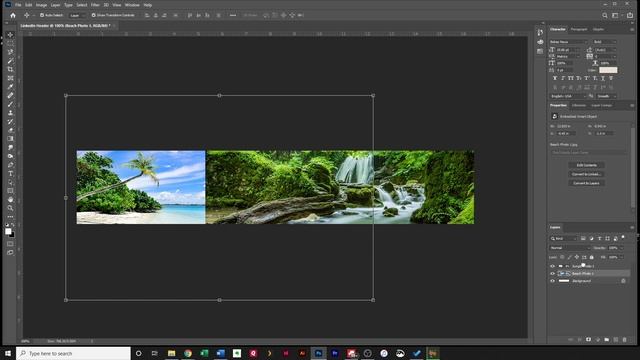The image size is (640, 360).
Task: Click the filter for pixel layers icon
Action: click(x=583, y=238)
